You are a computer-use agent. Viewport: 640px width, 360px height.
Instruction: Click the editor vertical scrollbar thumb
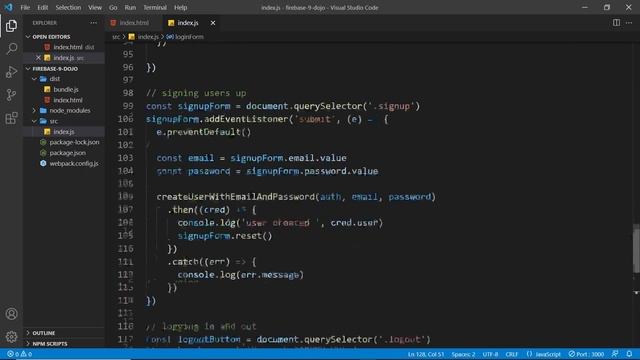click(636, 248)
